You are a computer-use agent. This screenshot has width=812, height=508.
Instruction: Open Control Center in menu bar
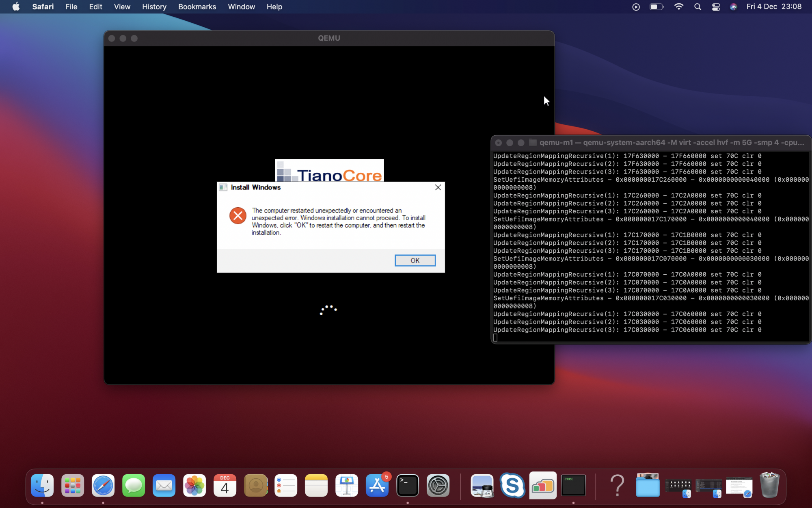[716, 7]
